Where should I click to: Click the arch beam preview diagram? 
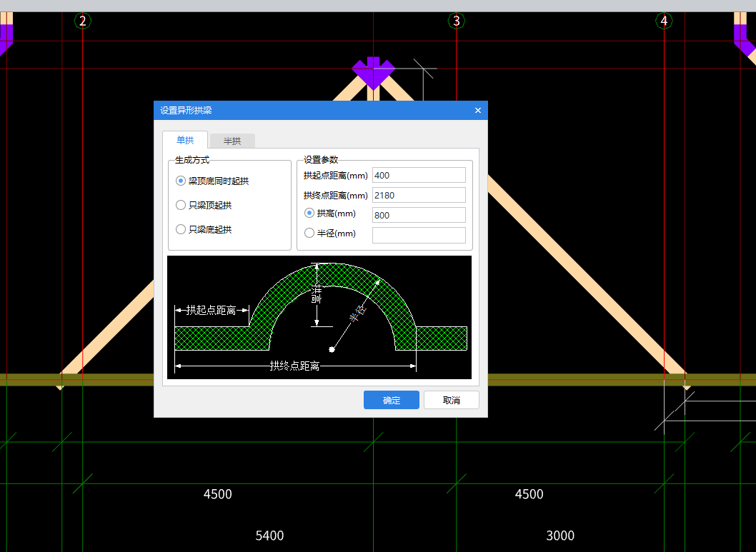pos(319,318)
